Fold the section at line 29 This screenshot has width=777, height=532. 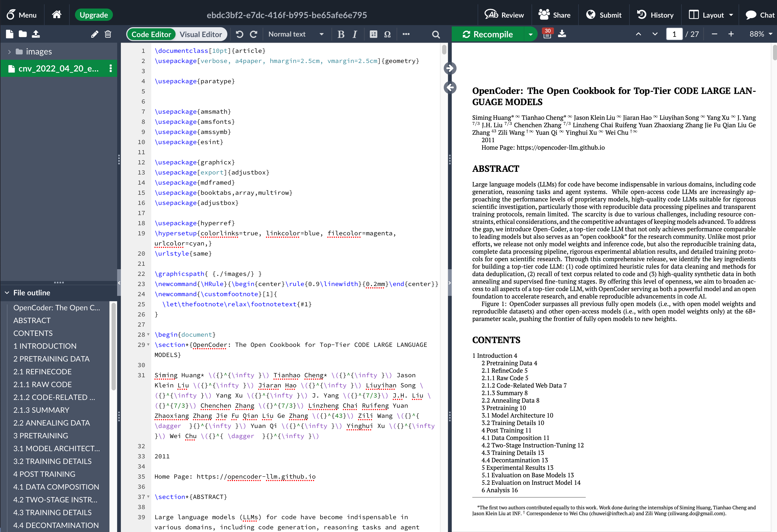point(148,344)
